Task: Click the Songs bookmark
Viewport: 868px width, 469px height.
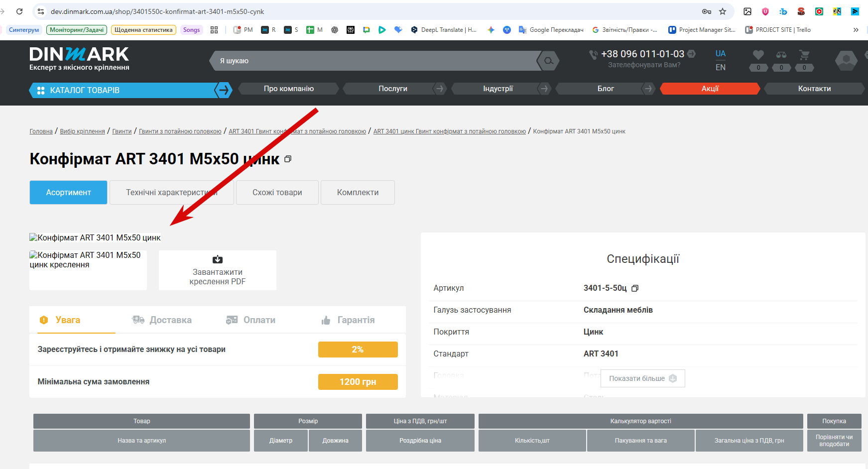Action: 191,30
